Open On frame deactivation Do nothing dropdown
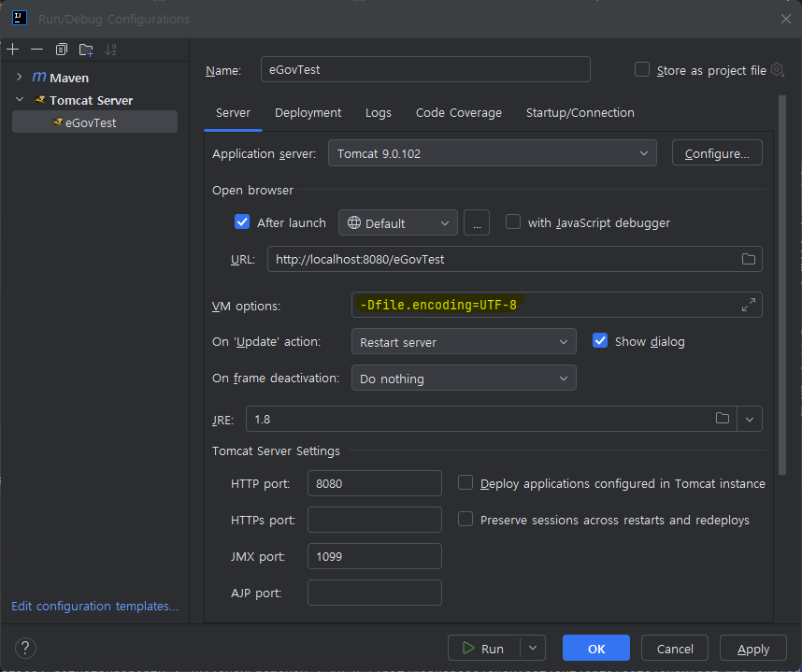 pyautogui.click(x=464, y=378)
